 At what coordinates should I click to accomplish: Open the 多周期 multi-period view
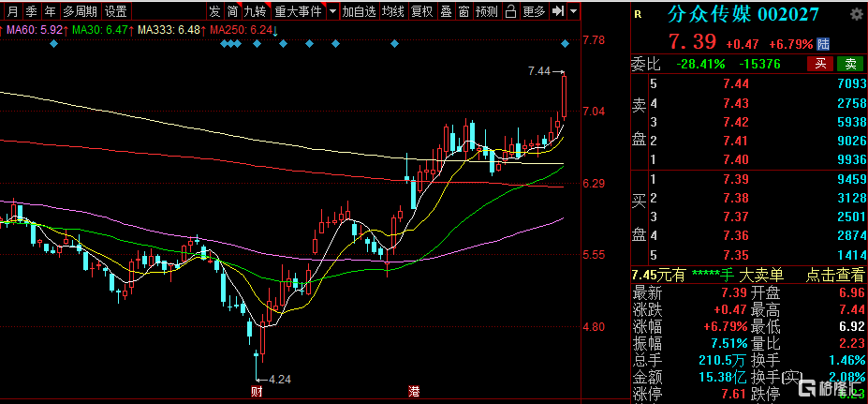[x=81, y=11]
